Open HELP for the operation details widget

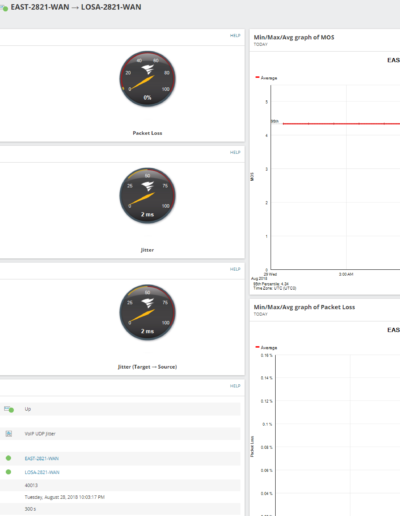click(x=235, y=386)
